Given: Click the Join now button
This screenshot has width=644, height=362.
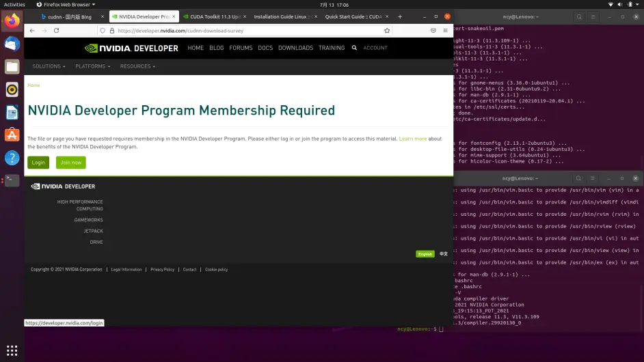Looking at the screenshot, I should click(71, 163).
